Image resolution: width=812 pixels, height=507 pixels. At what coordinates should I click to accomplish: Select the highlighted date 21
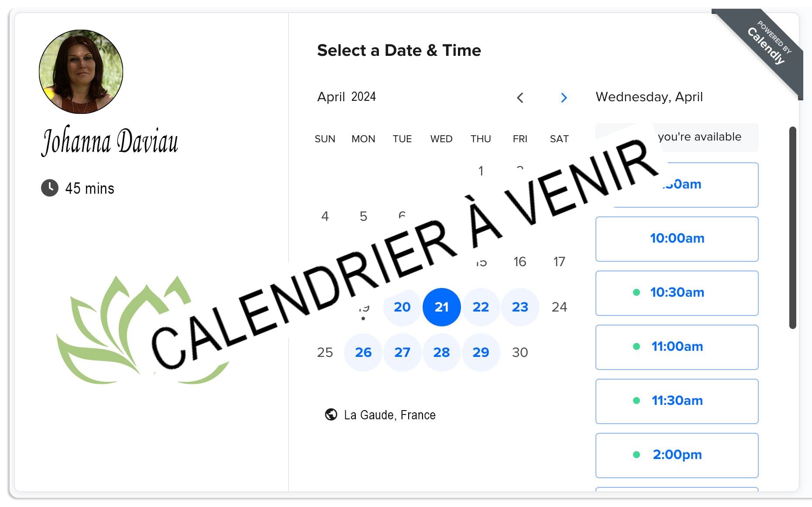coord(441,307)
